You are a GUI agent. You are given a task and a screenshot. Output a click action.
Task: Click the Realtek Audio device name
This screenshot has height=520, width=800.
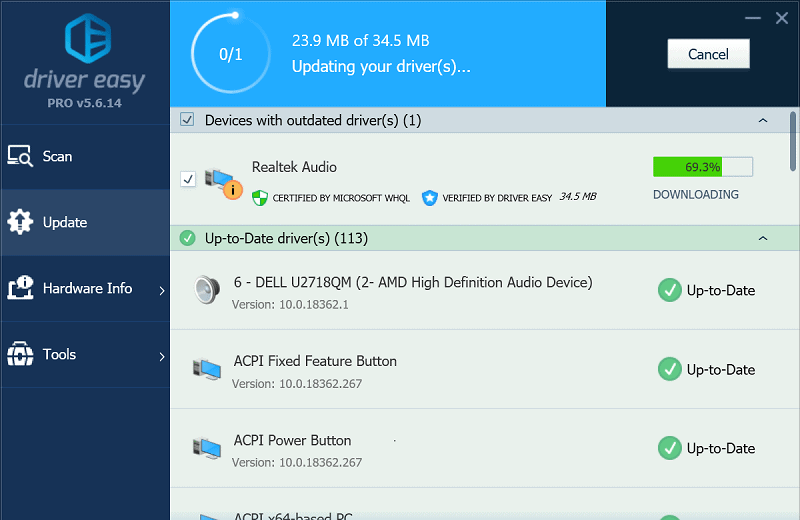(x=294, y=167)
